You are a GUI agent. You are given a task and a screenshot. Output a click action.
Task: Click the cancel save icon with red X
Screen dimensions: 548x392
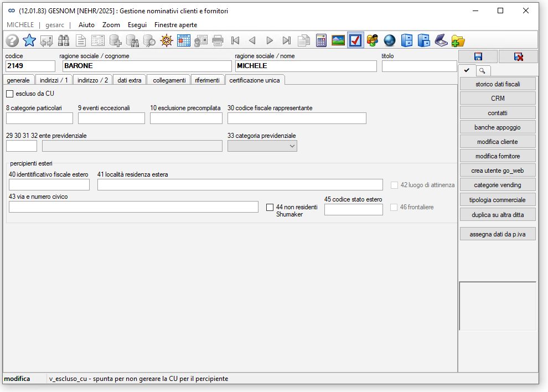pyautogui.click(x=518, y=56)
